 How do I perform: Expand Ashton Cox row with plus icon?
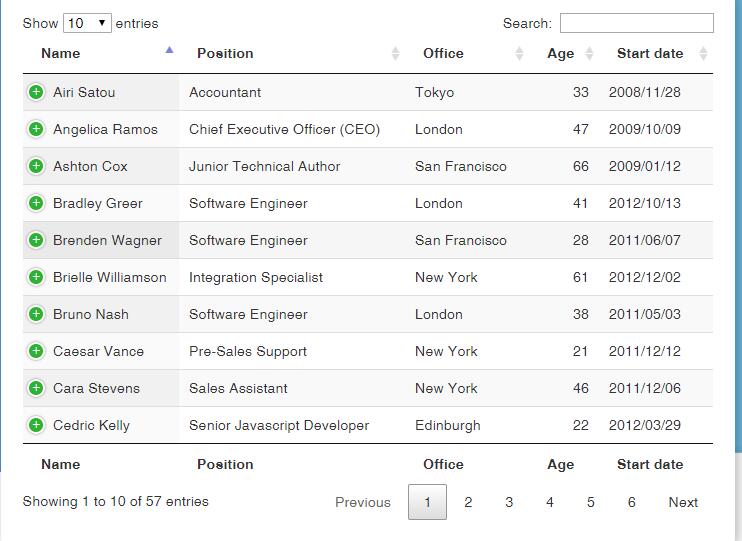click(x=36, y=166)
